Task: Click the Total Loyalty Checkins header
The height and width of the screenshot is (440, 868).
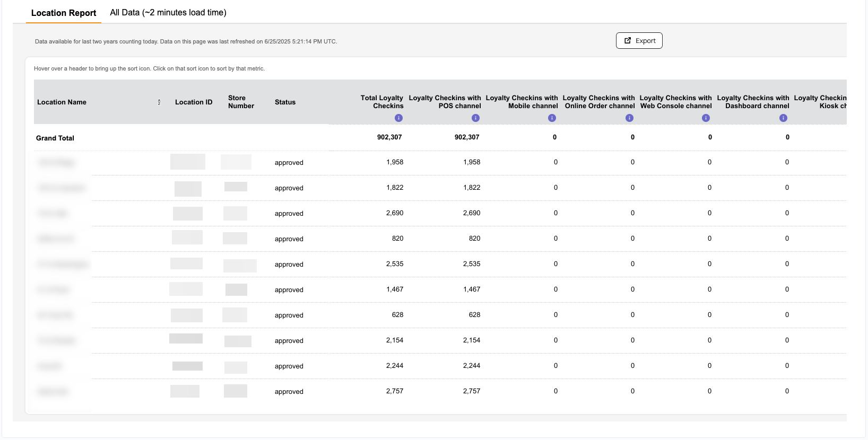Action: (382, 102)
